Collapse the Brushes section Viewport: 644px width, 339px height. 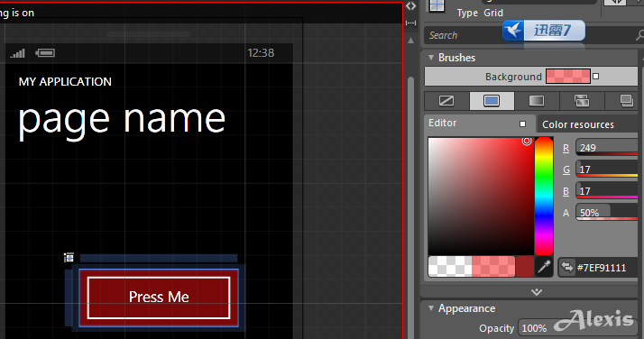431,58
